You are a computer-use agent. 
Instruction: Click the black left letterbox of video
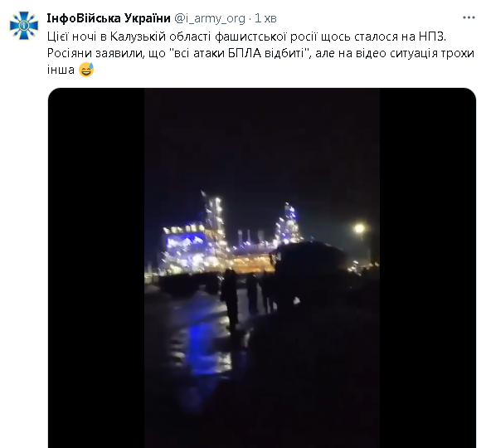pyautogui.click(x=96, y=268)
